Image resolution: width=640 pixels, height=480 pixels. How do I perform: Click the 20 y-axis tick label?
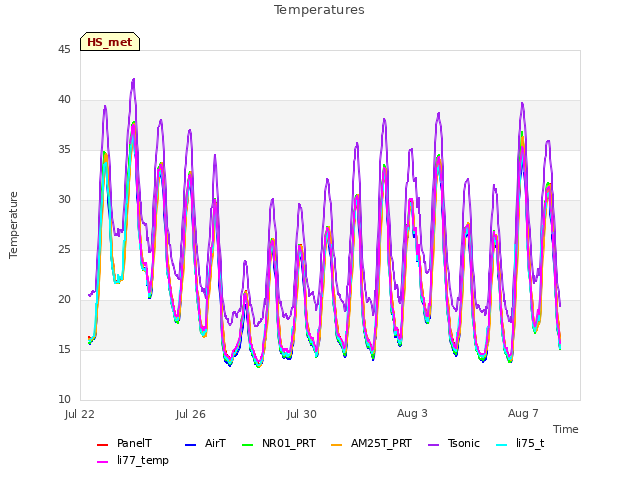(64, 300)
